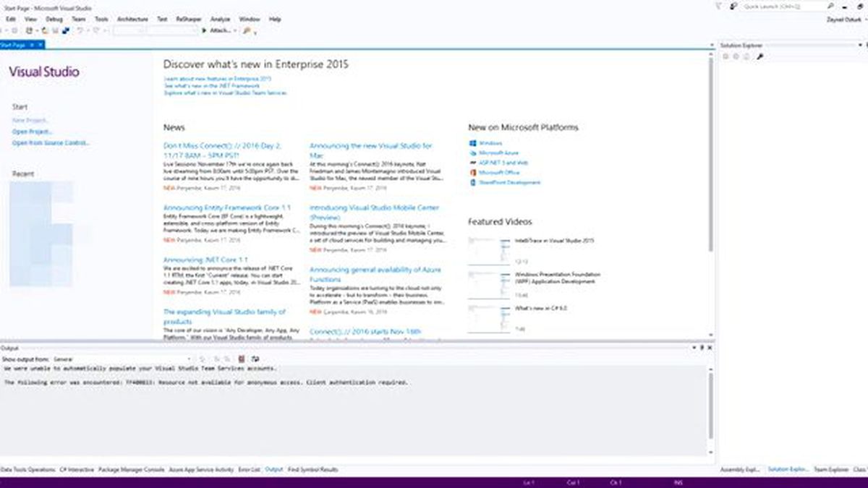
Task: Switch to Data Tools Operations tab
Action: point(27,470)
